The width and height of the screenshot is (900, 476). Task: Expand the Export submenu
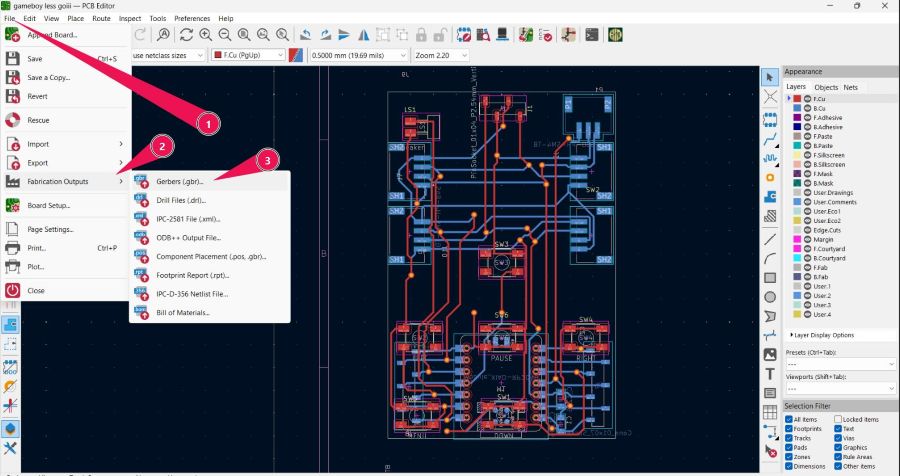(x=65, y=163)
